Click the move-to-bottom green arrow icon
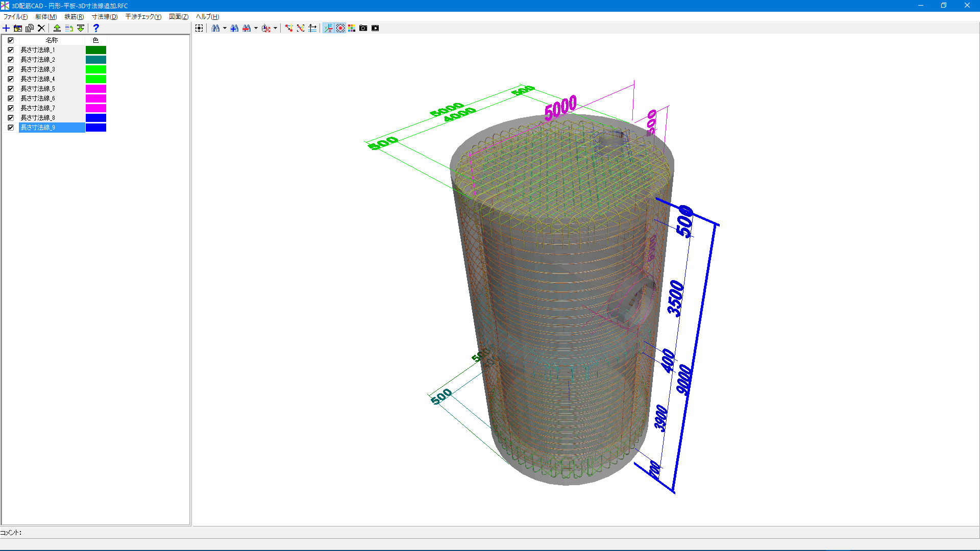Viewport: 980px width, 551px height. point(81,28)
